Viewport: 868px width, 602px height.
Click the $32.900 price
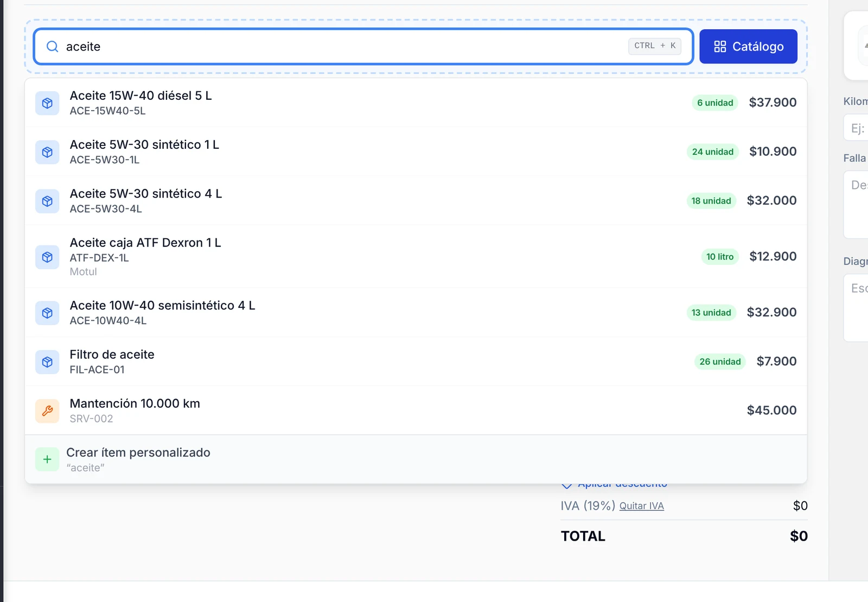coord(772,312)
